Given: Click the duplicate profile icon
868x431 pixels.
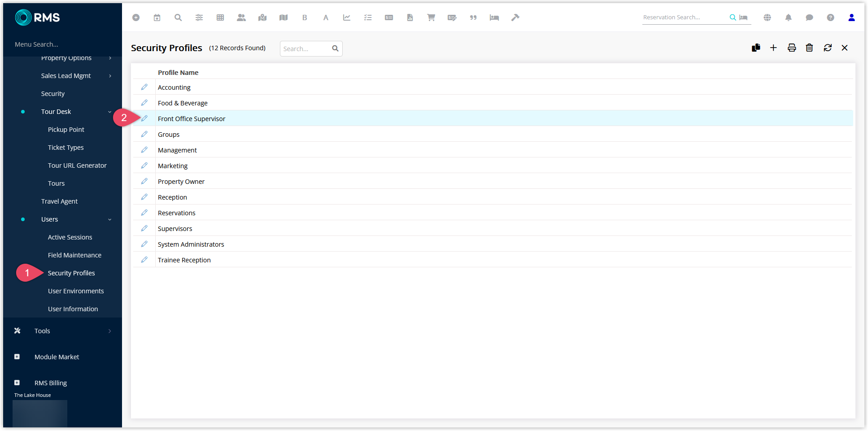Looking at the screenshot, I should pos(756,48).
